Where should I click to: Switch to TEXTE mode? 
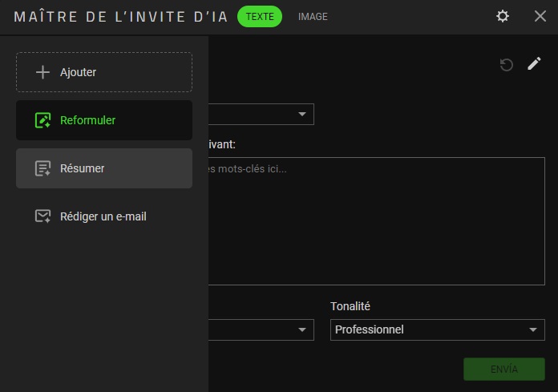(260, 17)
